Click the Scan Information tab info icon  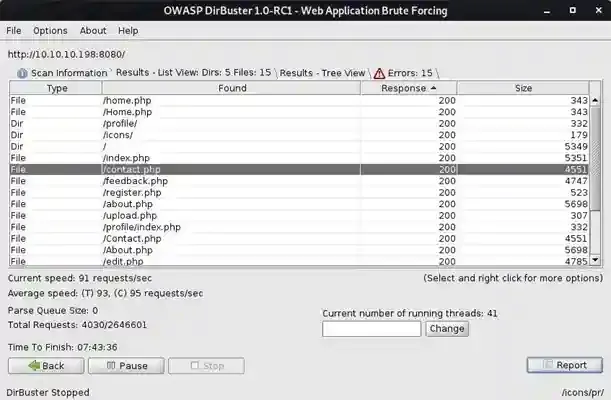22,73
